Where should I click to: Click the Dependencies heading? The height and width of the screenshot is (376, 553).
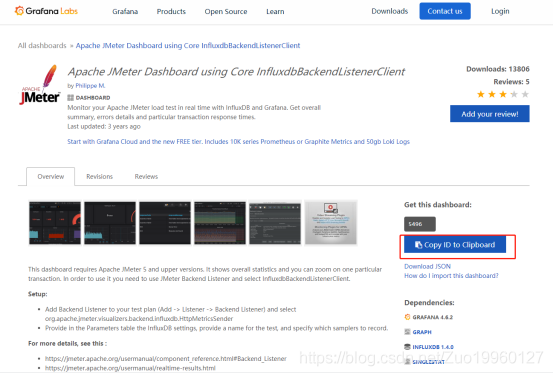pos(429,303)
